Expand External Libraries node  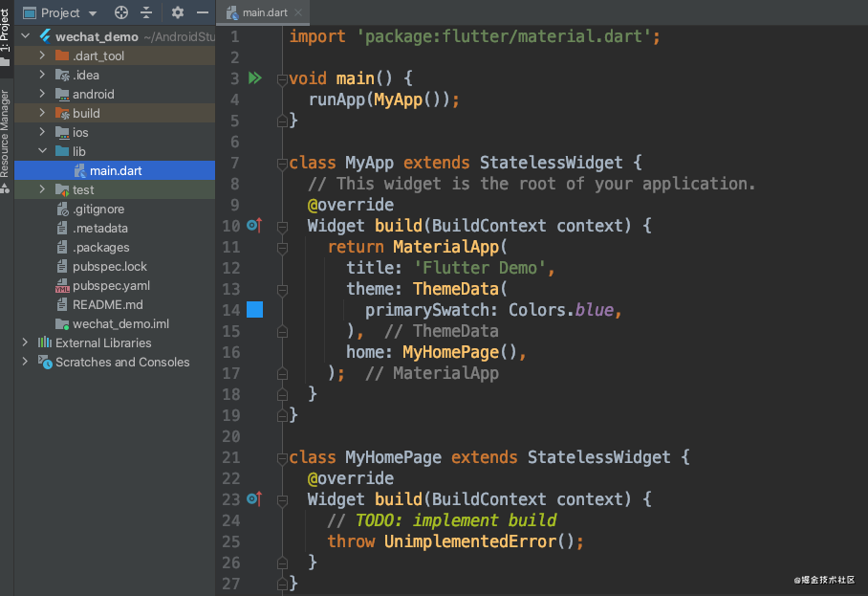26,342
